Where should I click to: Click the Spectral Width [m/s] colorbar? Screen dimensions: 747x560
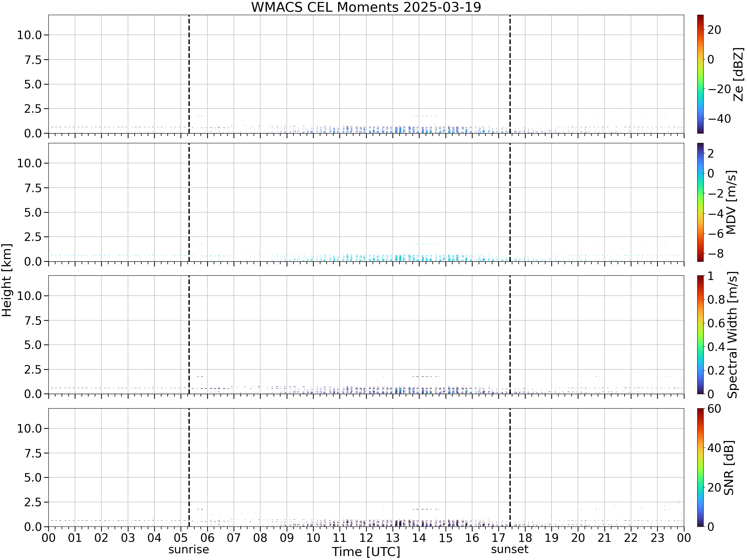(700, 335)
